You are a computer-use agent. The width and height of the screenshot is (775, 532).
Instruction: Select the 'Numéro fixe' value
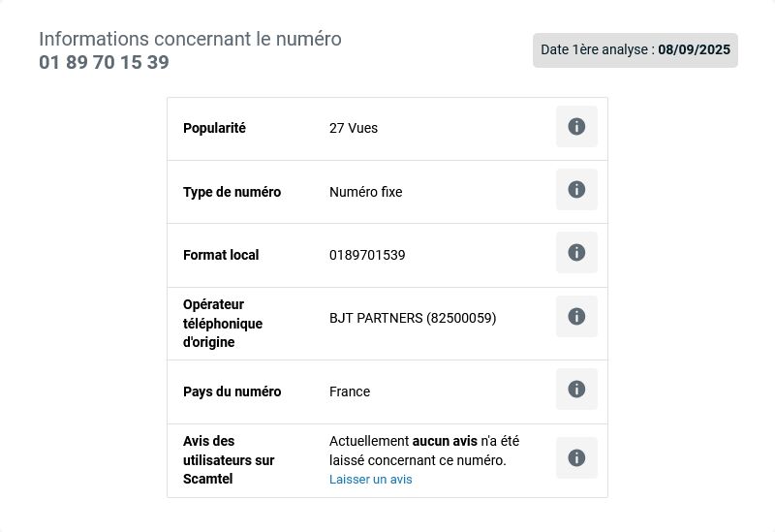tap(365, 192)
